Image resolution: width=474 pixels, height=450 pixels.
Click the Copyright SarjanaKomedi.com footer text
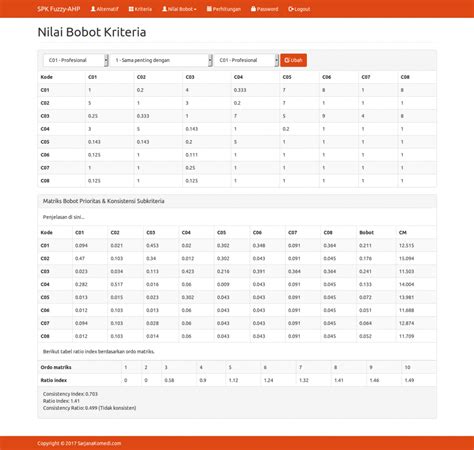pyautogui.click(x=79, y=443)
